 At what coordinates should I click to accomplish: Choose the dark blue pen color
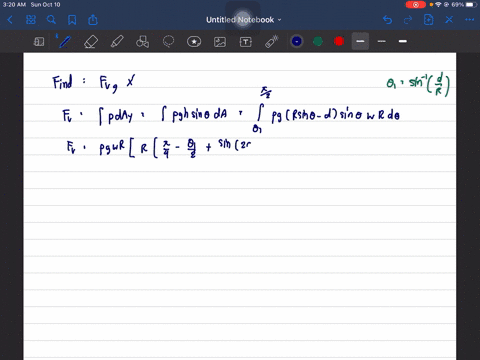tap(297, 41)
